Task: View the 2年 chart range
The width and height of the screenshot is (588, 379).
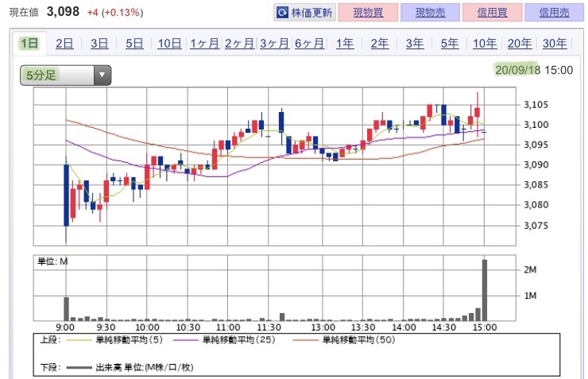Action: [380, 44]
